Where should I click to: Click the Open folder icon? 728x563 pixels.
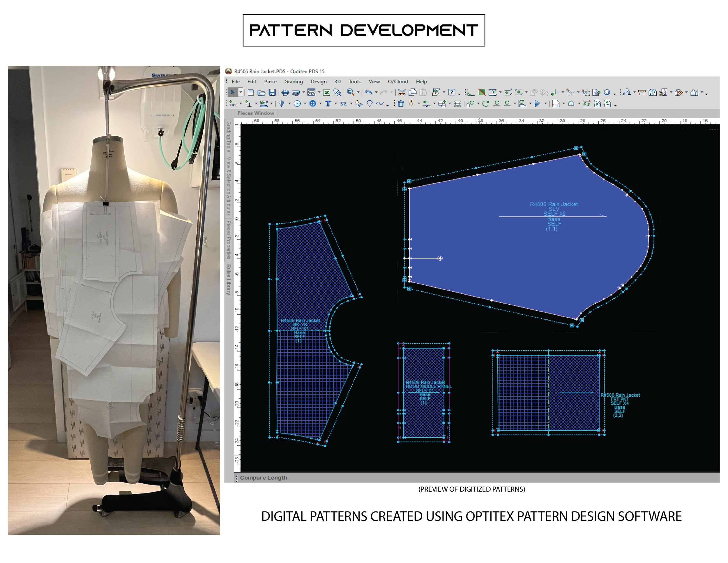click(262, 92)
